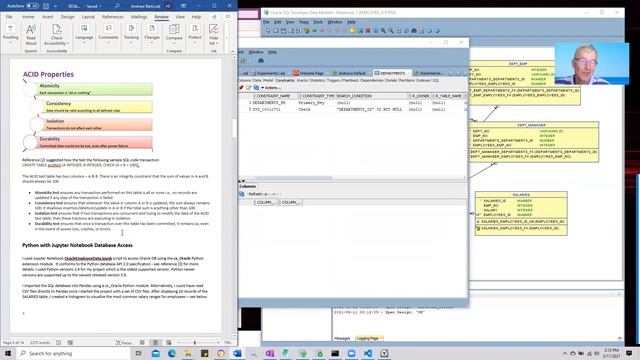Open Visual Studio Code from the taskbar
640x360 pixels.
tap(368, 353)
